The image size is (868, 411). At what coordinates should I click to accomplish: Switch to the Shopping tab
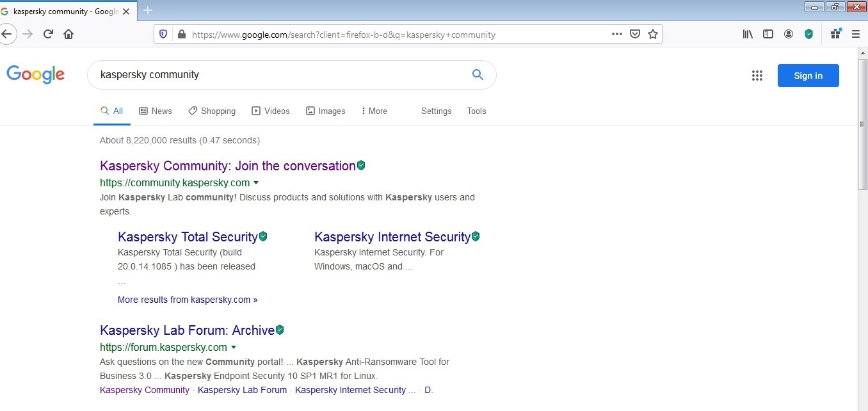click(x=212, y=111)
